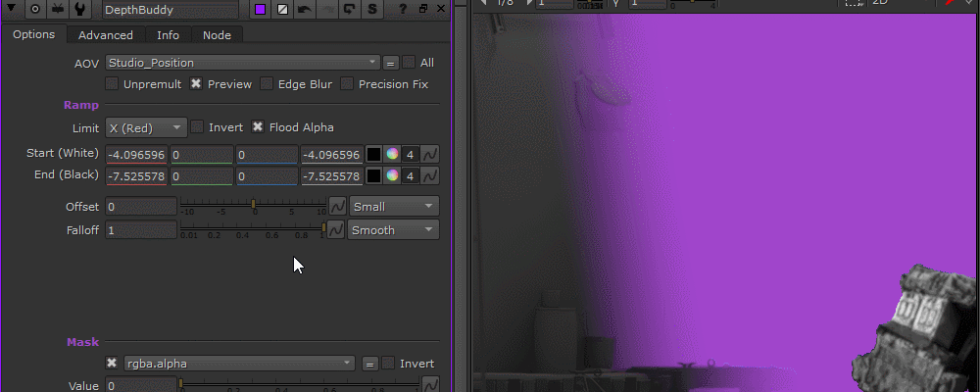Click the equals button beside AOV dropdown

pos(391,63)
